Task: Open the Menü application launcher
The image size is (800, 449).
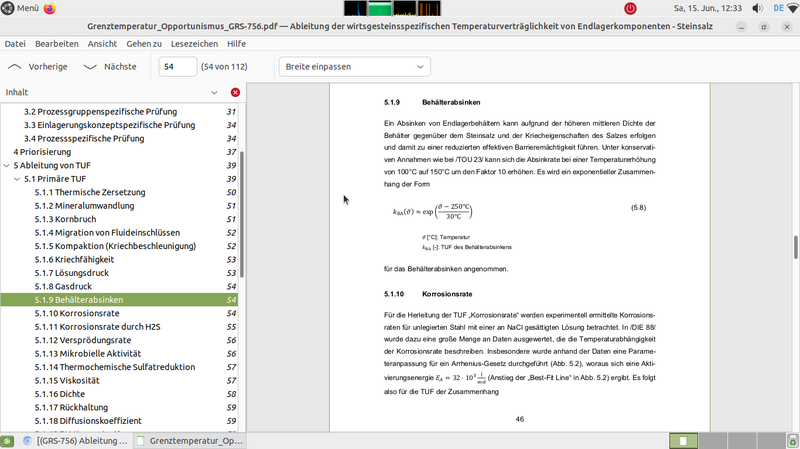Action: coord(21,8)
